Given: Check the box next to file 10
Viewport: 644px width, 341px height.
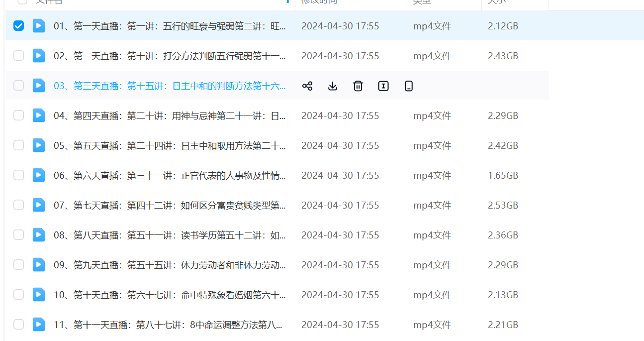Looking at the screenshot, I should 18,295.
